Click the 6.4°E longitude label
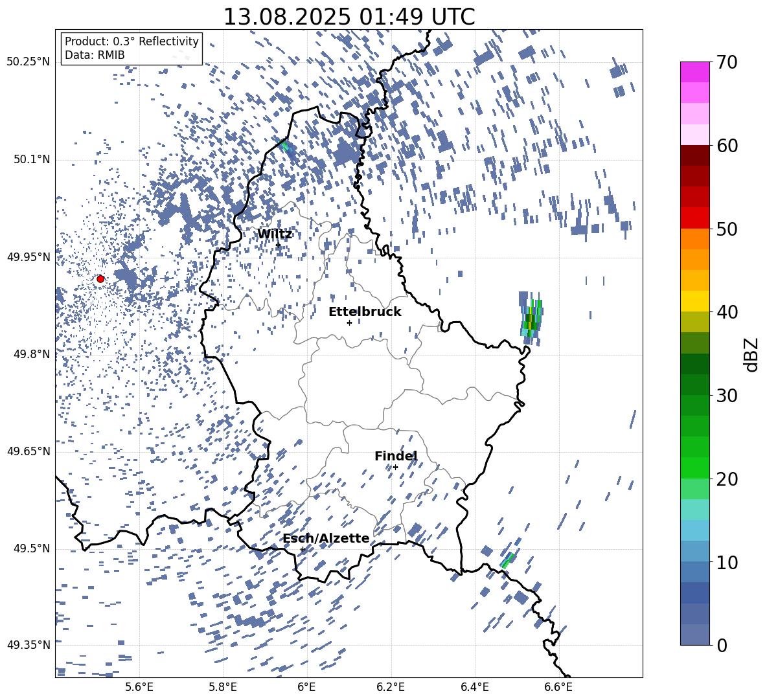767x700 pixels. coord(475,687)
